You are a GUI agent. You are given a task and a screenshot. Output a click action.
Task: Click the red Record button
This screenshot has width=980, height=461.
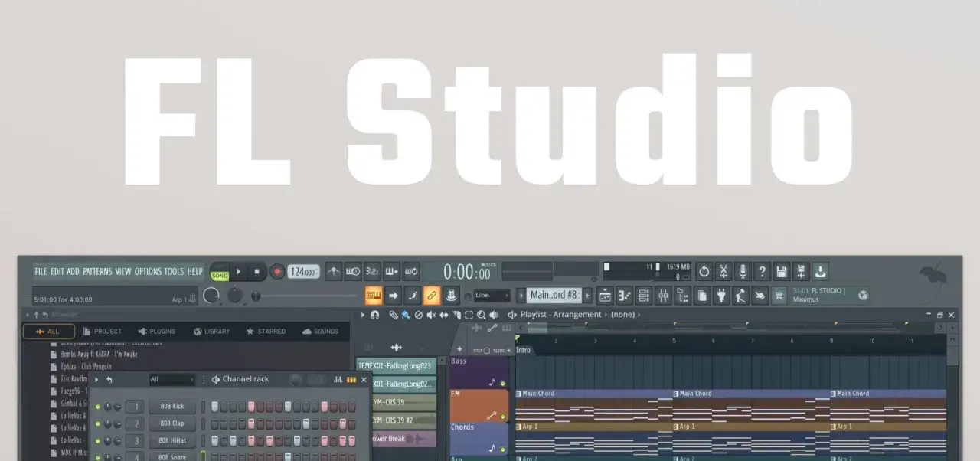276,272
